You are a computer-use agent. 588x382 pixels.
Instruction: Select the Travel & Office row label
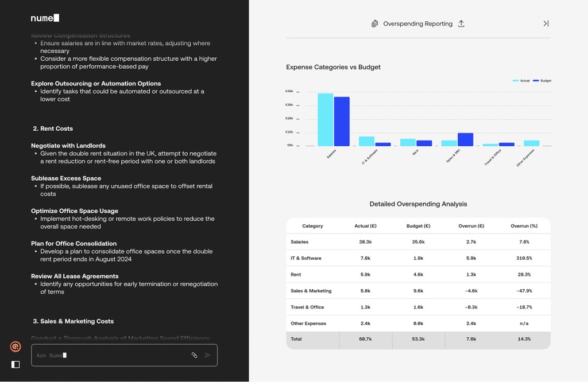307,307
